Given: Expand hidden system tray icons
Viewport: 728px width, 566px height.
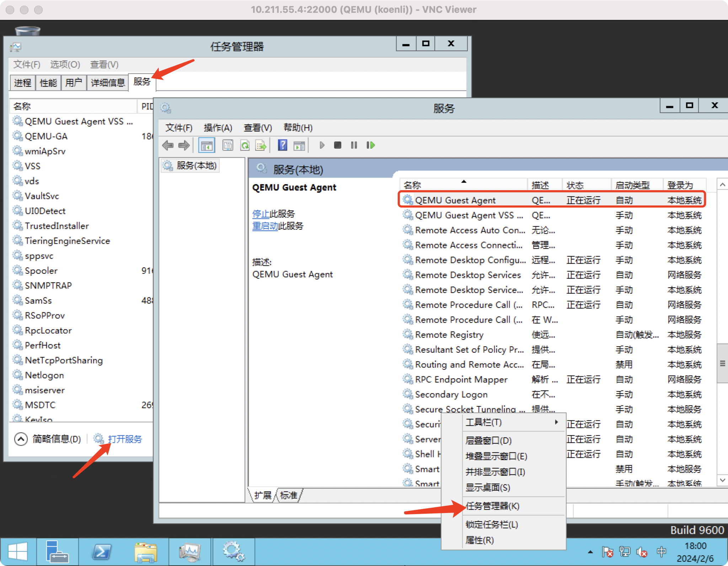Looking at the screenshot, I should [590, 551].
